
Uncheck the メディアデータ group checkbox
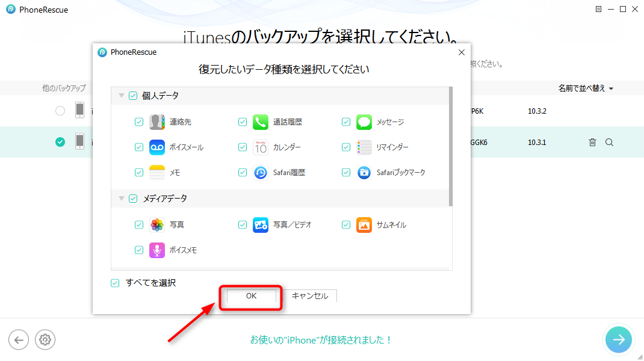[133, 199]
